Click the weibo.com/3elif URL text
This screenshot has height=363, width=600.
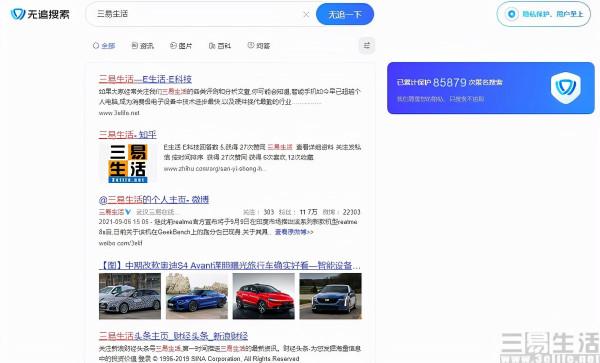click(121, 243)
